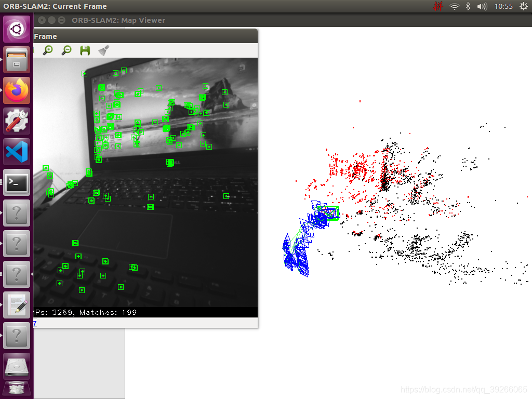
Task: Click the green current camera frustum in map
Action: click(328, 213)
